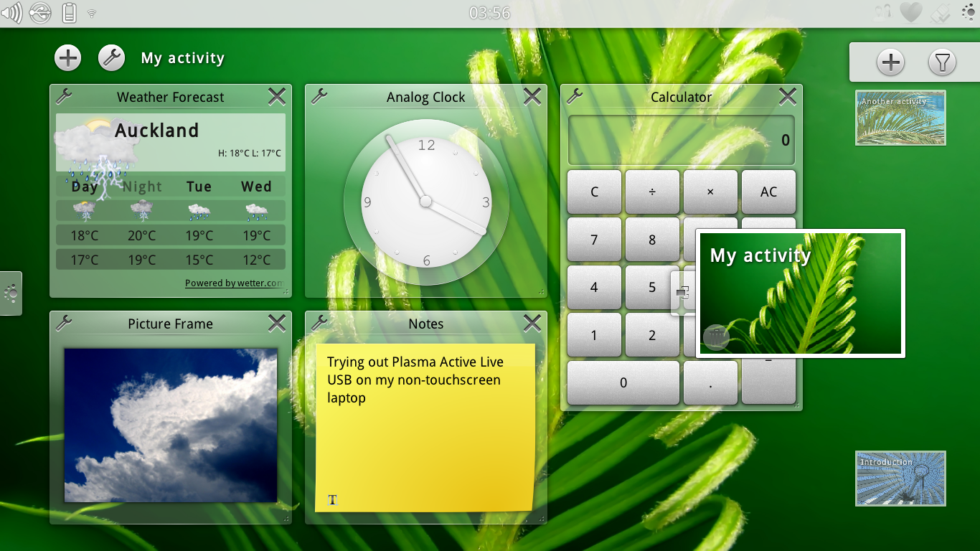Click into the yellow sticky note text
980x551 pixels.
[x=425, y=428]
